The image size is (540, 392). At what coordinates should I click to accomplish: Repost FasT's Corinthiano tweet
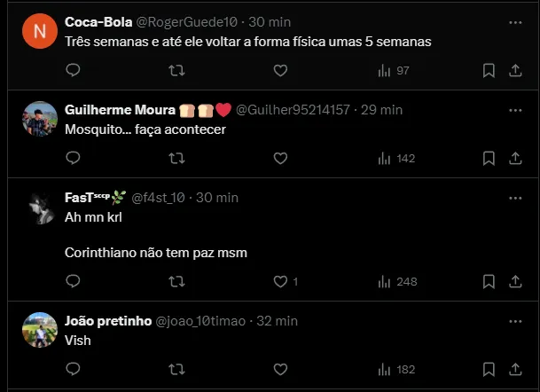coord(176,281)
